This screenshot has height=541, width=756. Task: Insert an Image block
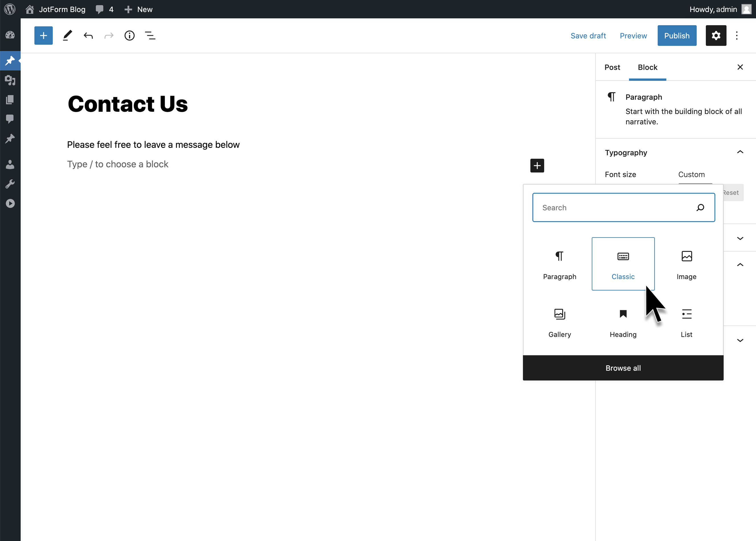coord(686,264)
